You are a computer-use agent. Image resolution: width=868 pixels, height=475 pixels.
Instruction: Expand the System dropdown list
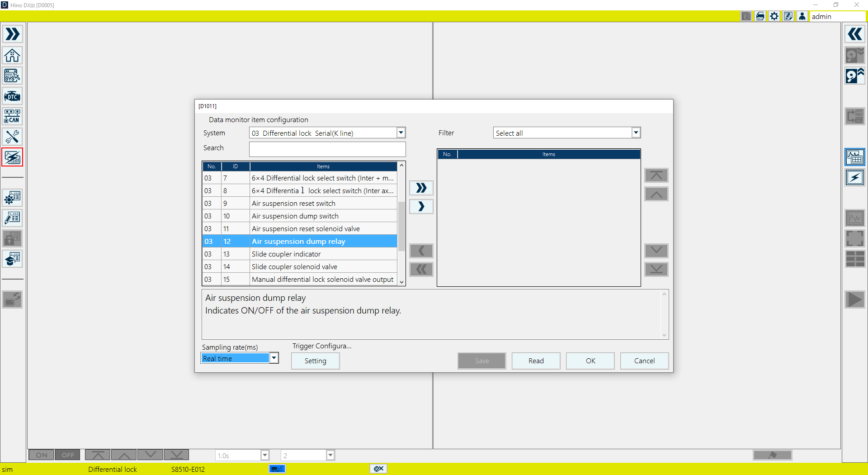(x=401, y=133)
